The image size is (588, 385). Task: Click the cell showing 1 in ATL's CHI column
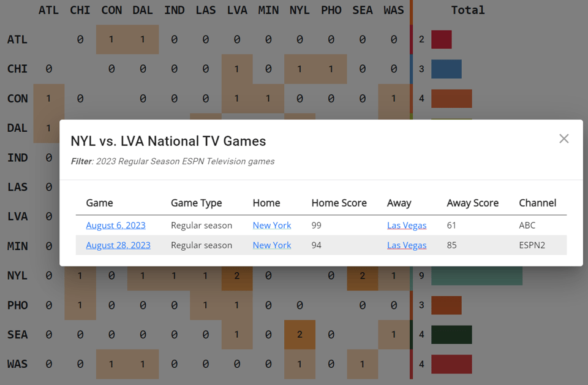[x=111, y=39]
